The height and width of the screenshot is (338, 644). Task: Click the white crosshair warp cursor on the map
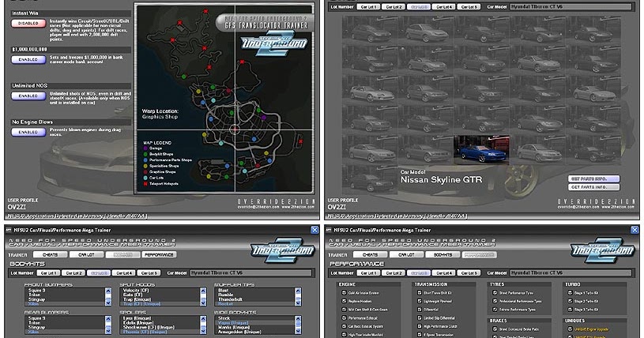235,130
